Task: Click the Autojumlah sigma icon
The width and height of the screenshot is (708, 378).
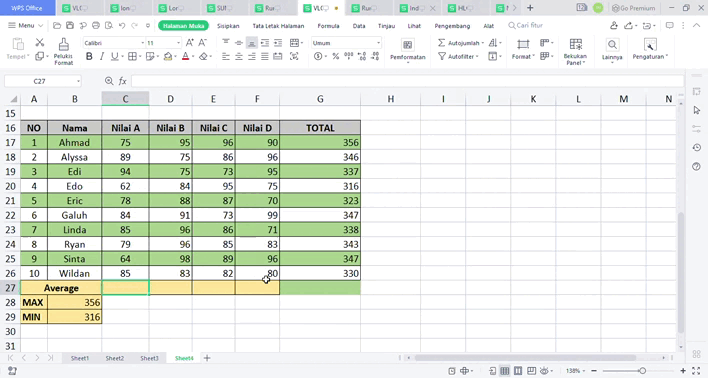Action: click(442, 43)
